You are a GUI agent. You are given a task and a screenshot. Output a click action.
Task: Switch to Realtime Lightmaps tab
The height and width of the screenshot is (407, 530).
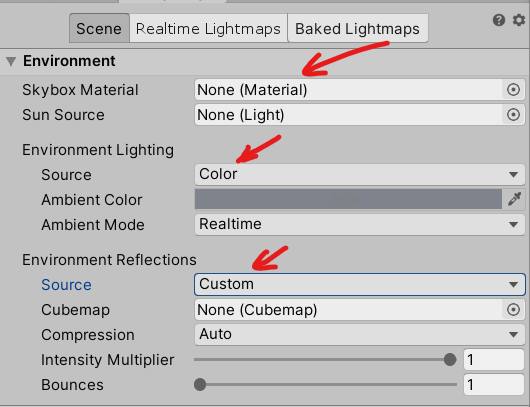(x=208, y=28)
